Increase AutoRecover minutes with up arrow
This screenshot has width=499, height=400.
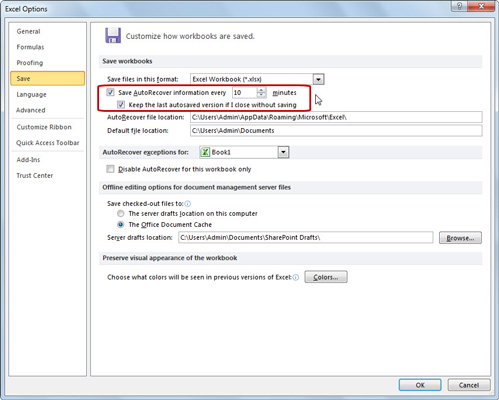pos(262,90)
